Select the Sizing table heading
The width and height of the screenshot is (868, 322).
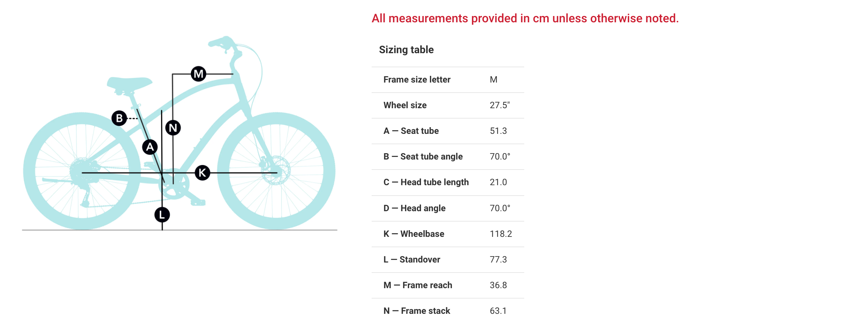point(406,50)
